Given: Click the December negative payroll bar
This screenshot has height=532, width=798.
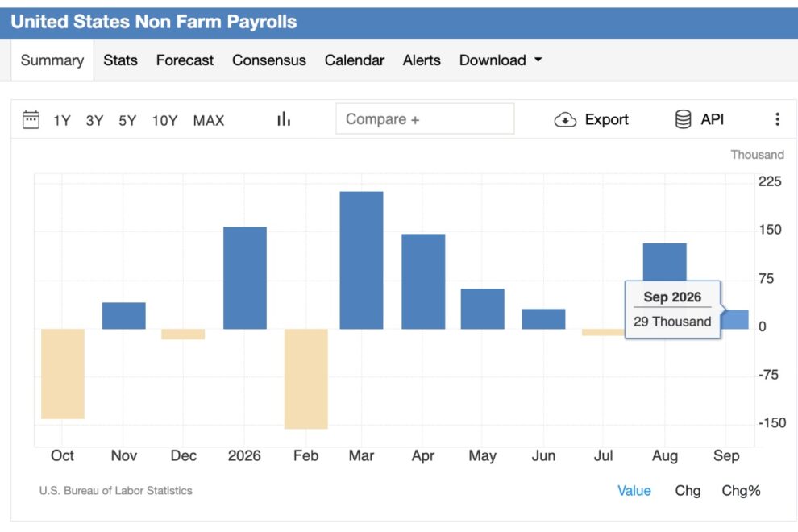Looking at the screenshot, I should [x=183, y=334].
